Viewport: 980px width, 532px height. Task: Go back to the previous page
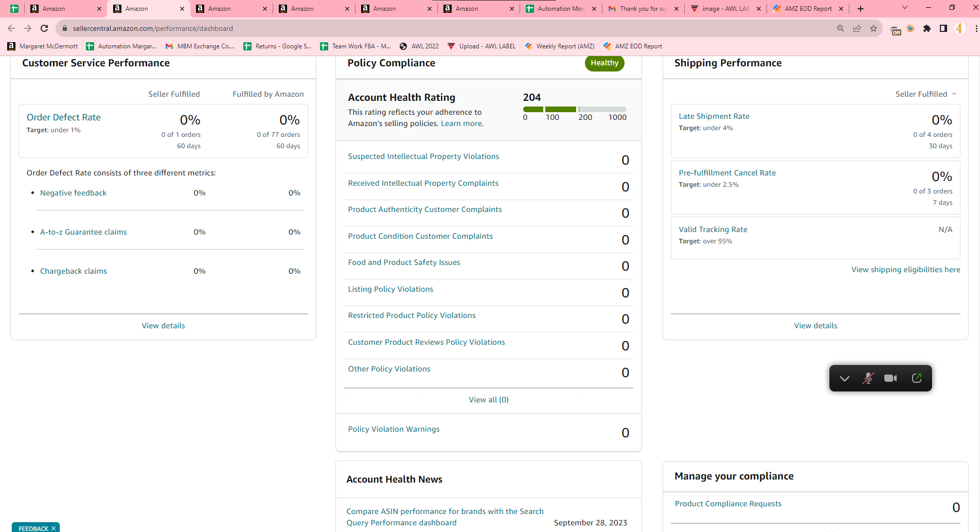[11, 28]
